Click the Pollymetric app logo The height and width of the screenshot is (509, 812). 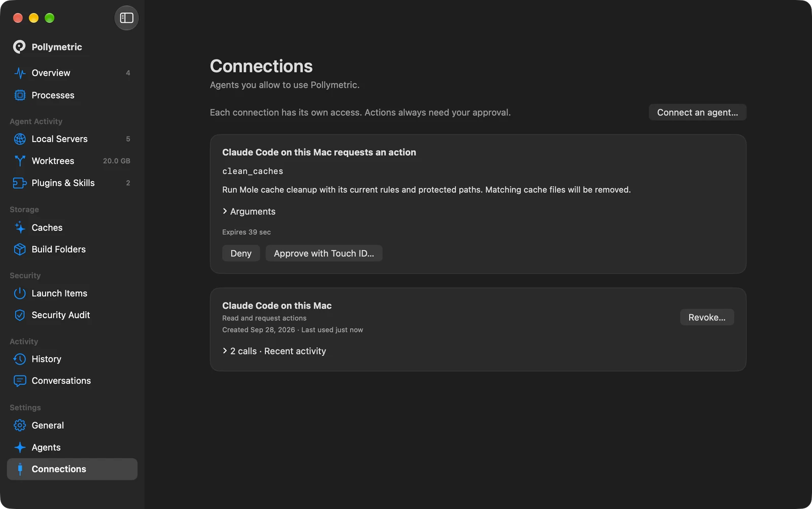(x=19, y=47)
